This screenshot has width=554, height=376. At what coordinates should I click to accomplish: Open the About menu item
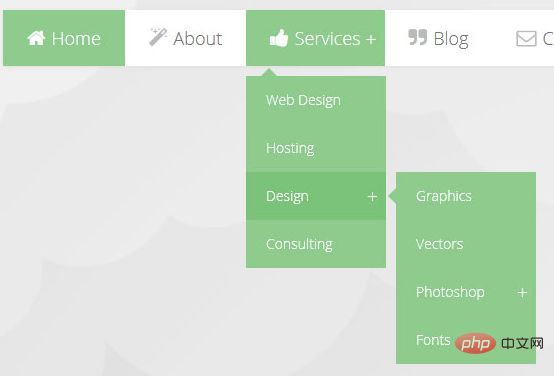[185, 38]
